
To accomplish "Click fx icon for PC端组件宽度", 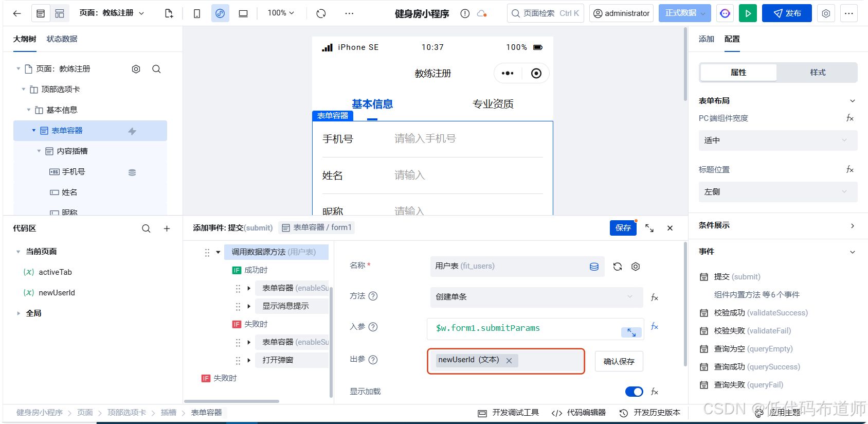I will pyautogui.click(x=850, y=118).
